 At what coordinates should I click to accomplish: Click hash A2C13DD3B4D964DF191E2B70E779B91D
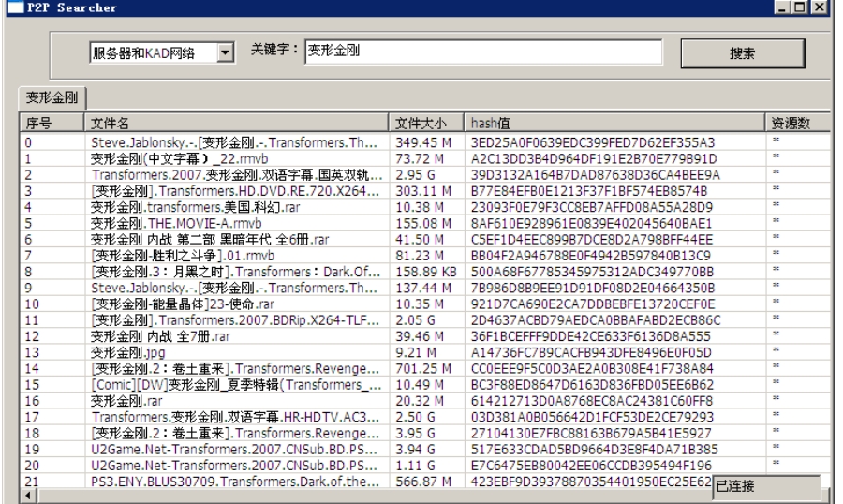tap(594, 158)
